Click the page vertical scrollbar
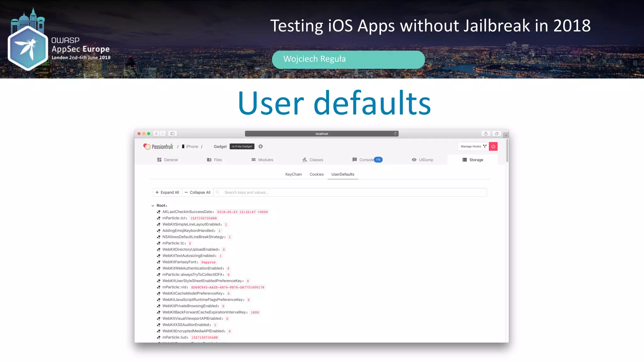Screen dimensions: 644x362 (507, 151)
